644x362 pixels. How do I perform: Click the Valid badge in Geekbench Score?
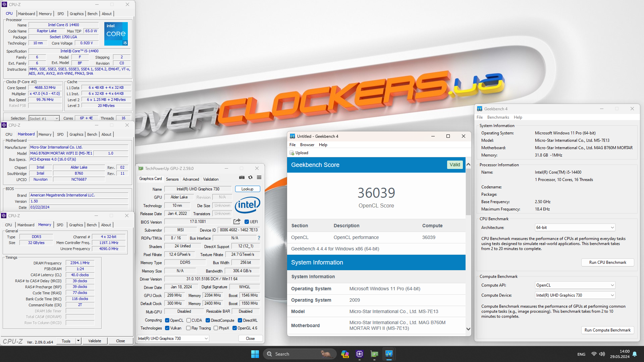pos(455,165)
